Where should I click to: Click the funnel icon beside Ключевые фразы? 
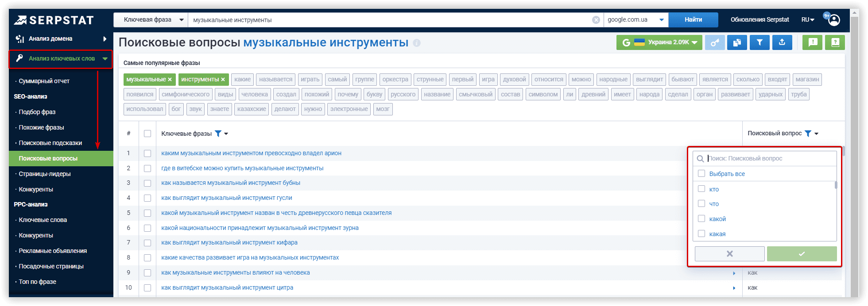tap(218, 134)
